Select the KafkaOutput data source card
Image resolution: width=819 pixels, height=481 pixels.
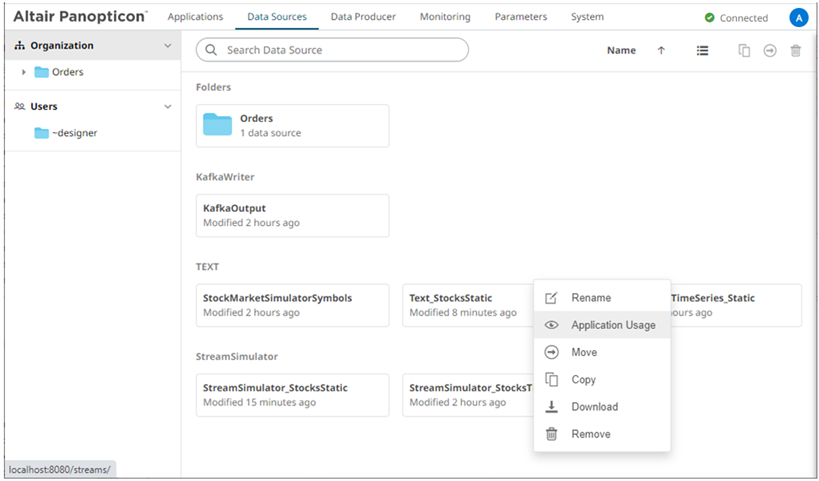[x=292, y=215]
